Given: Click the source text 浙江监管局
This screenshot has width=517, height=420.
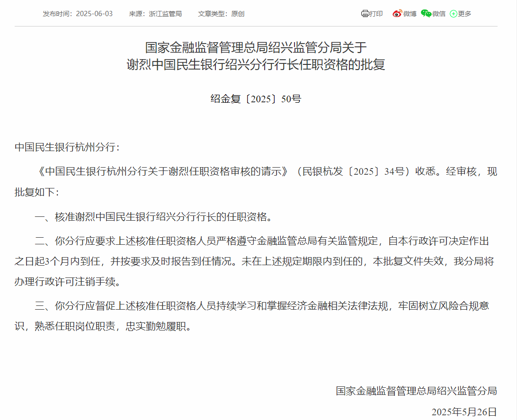Looking at the screenshot, I should pyautogui.click(x=165, y=14).
